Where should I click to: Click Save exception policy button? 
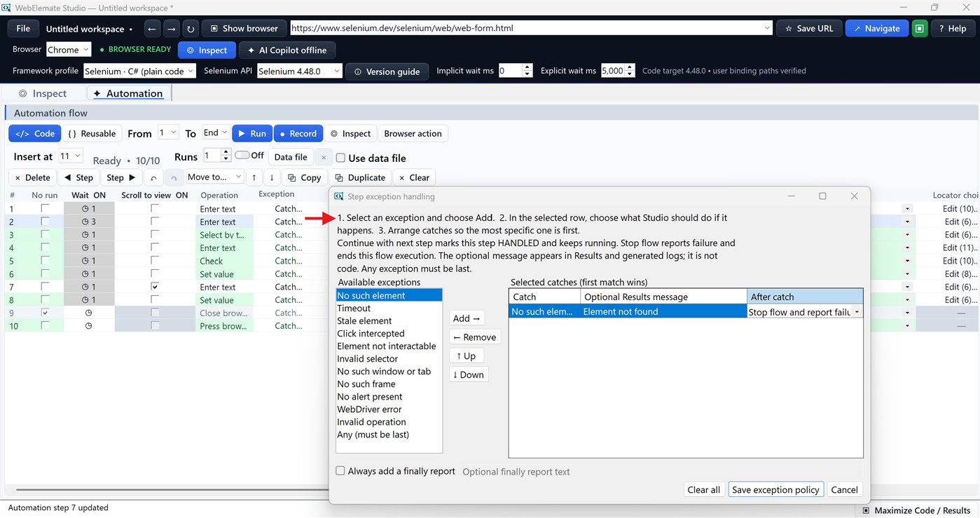coord(775,490)
